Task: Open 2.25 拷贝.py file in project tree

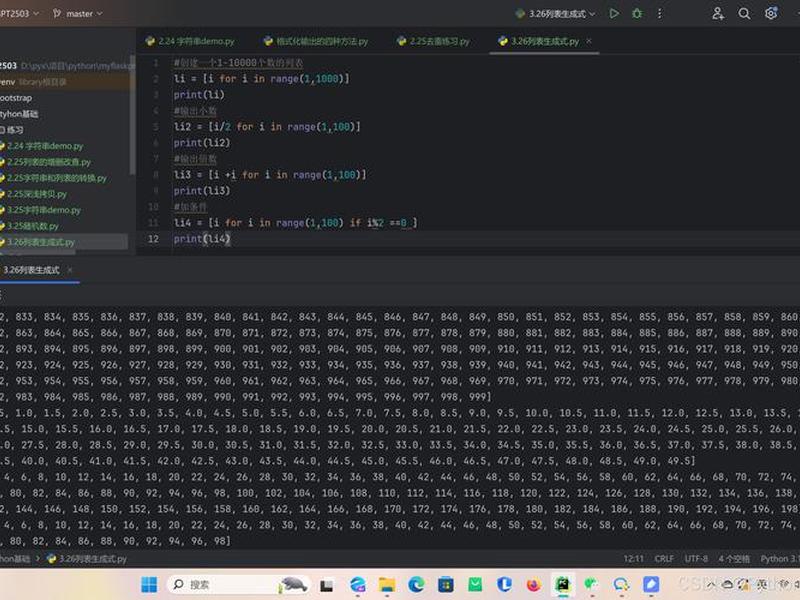Action: (x=37, y=194)
